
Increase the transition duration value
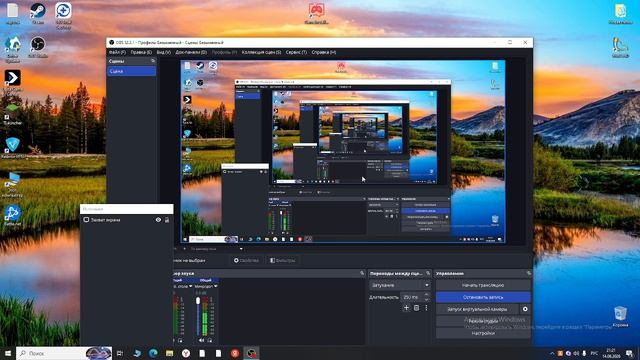point(427,295)
